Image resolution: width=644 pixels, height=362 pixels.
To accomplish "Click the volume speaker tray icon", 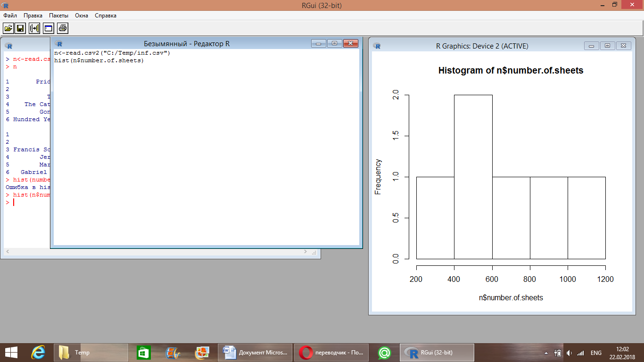I will click(x=569, y=353).
